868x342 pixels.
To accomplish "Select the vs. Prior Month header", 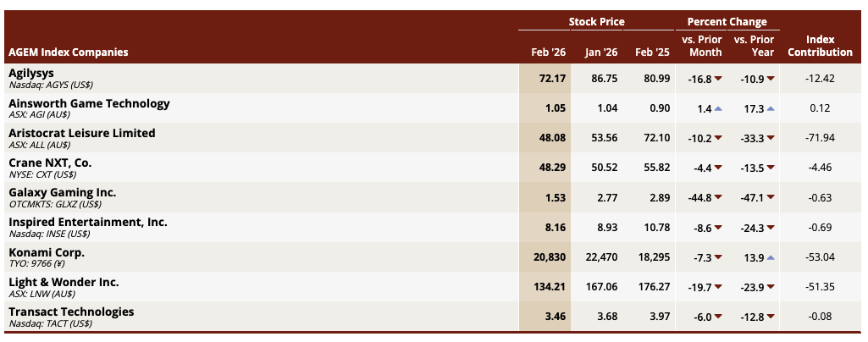I will [702, 46].
